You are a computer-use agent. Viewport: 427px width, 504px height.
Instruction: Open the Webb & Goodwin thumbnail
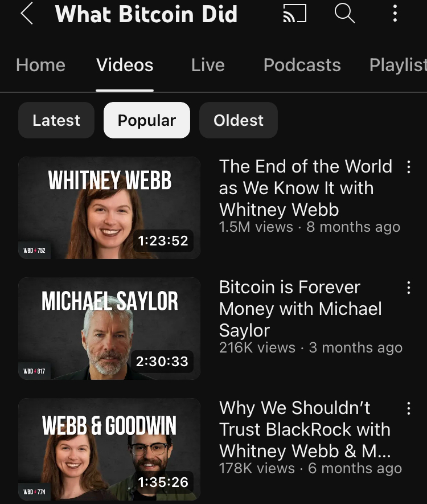point(109,449)
